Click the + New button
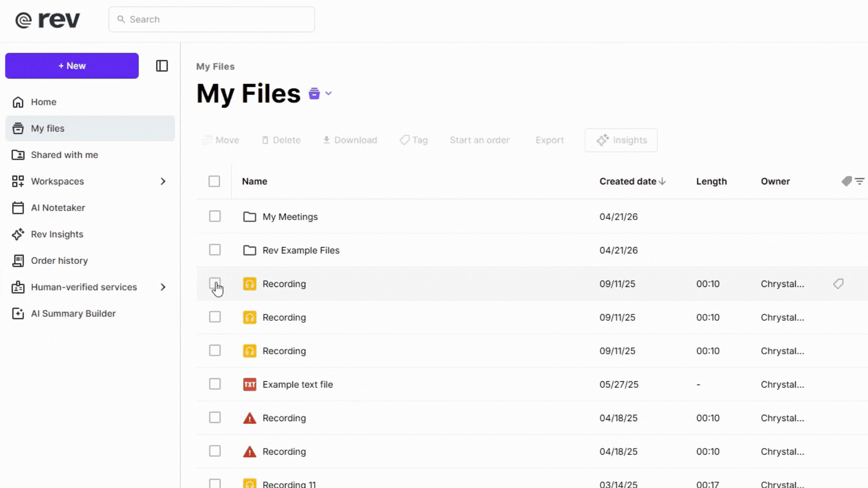868x488 pixels. (72, 66)
